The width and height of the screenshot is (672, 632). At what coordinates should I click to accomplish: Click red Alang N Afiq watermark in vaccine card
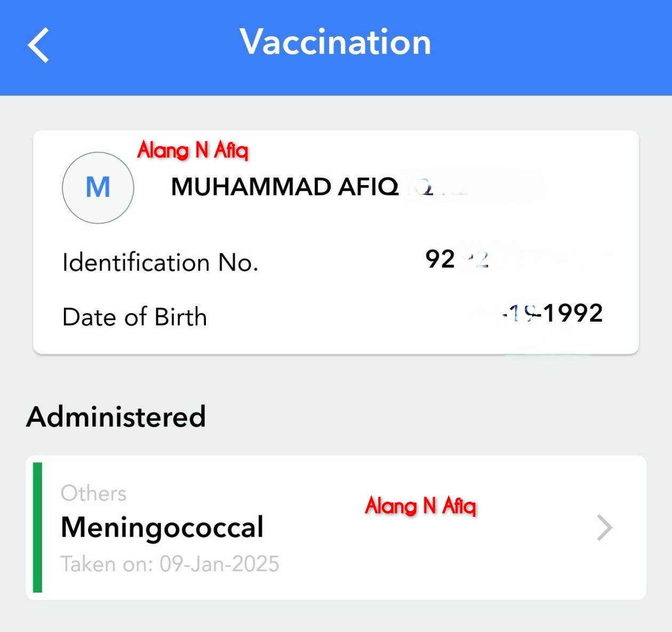coord(420,505)
